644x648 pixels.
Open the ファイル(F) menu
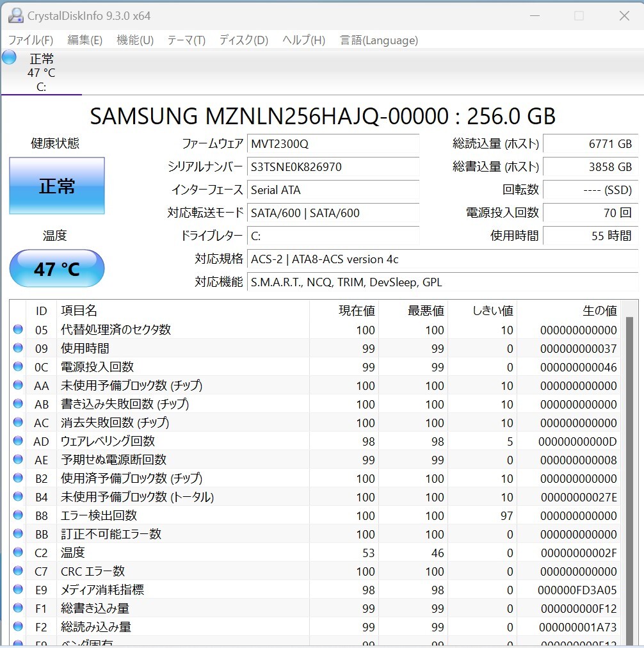click(x=31, y=40)
